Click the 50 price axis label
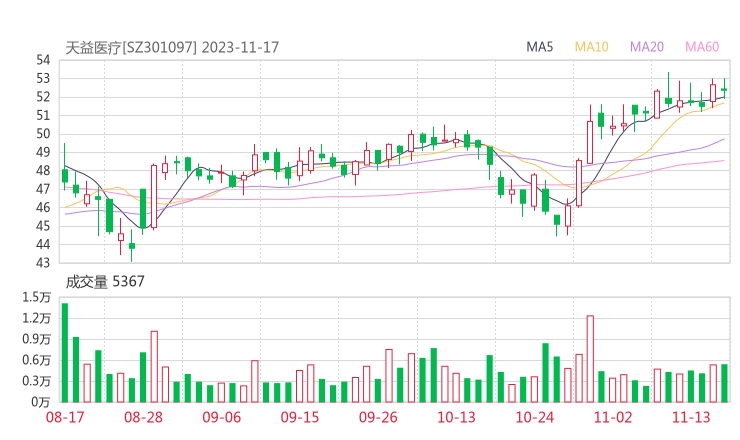 coord(43,134)
